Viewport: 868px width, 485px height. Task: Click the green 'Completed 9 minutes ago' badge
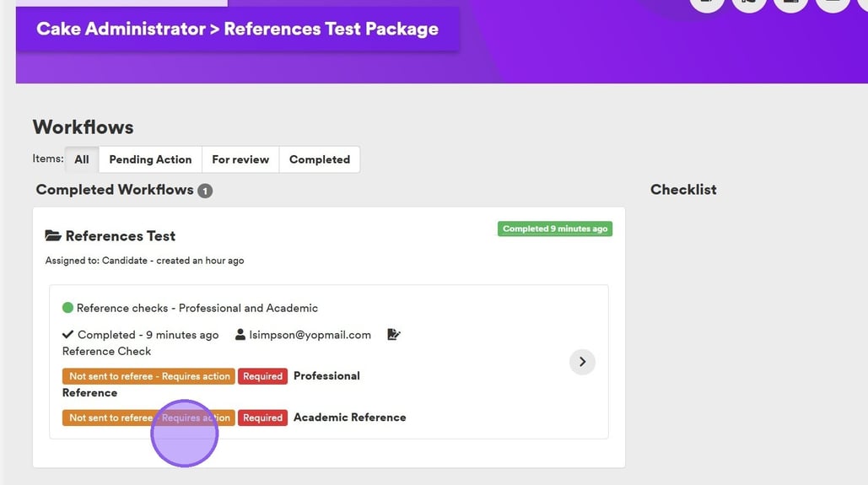(555, 229)
